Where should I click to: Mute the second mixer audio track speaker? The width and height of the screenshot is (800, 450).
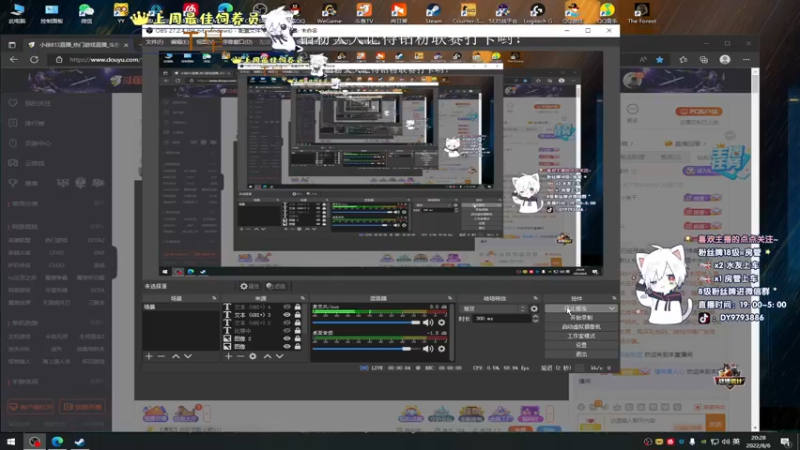(x=428, y=349)
